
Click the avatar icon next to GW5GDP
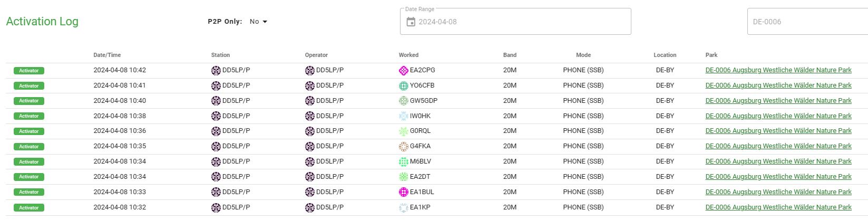tap(404, 101)
